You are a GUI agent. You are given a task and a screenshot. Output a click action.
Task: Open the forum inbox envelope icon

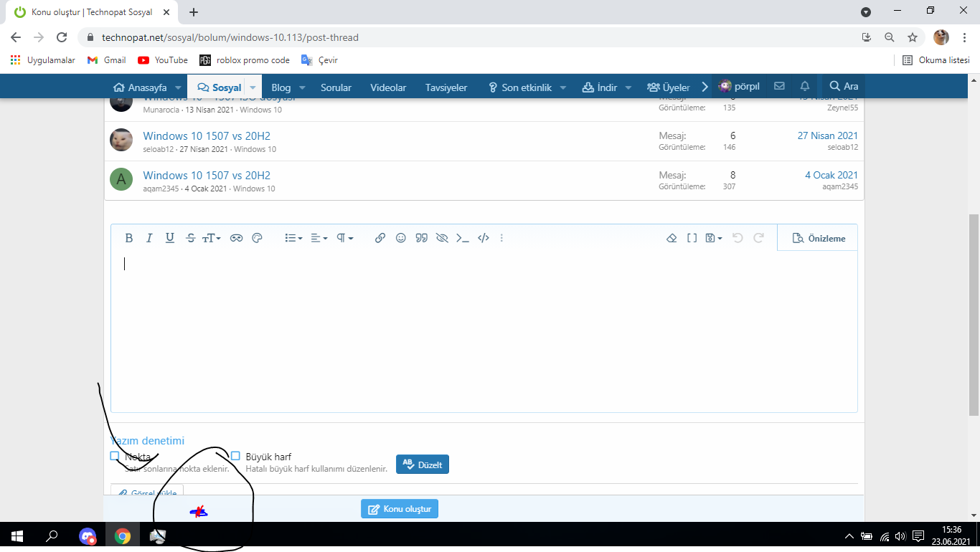pyautogui.click(x=779, y=87)
